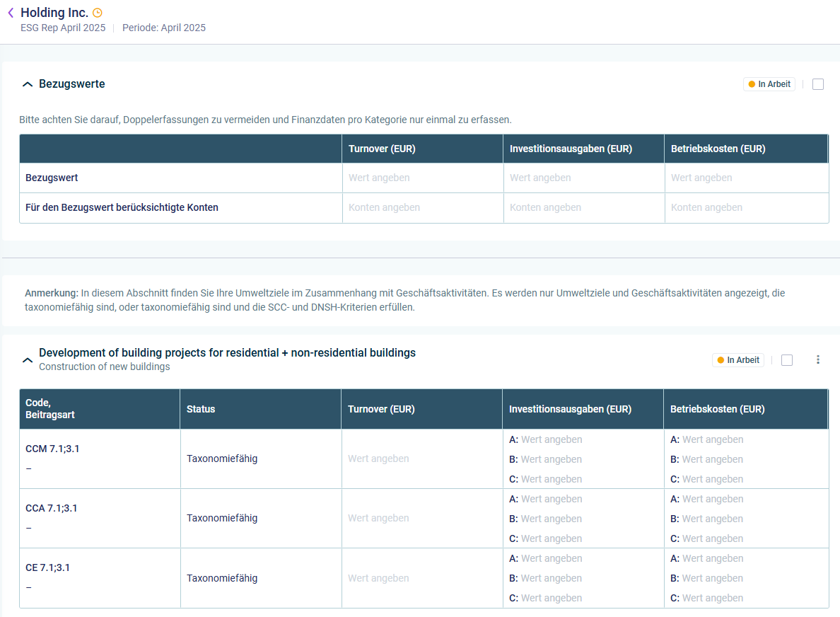Click Betriebskosten Konten angeben field

745,207
